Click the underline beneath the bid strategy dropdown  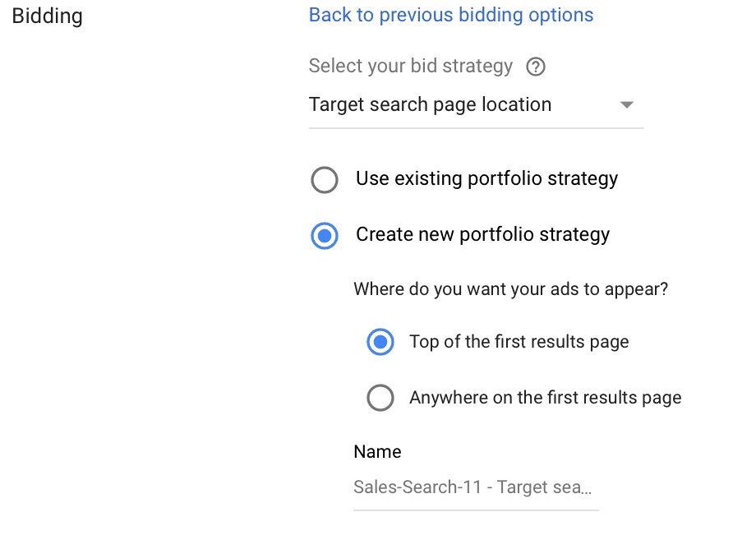pos(476,128)
